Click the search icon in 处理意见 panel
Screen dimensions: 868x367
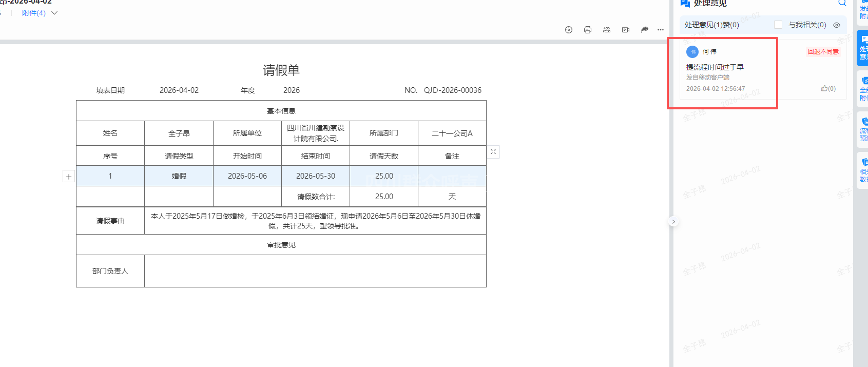(842, 3)
